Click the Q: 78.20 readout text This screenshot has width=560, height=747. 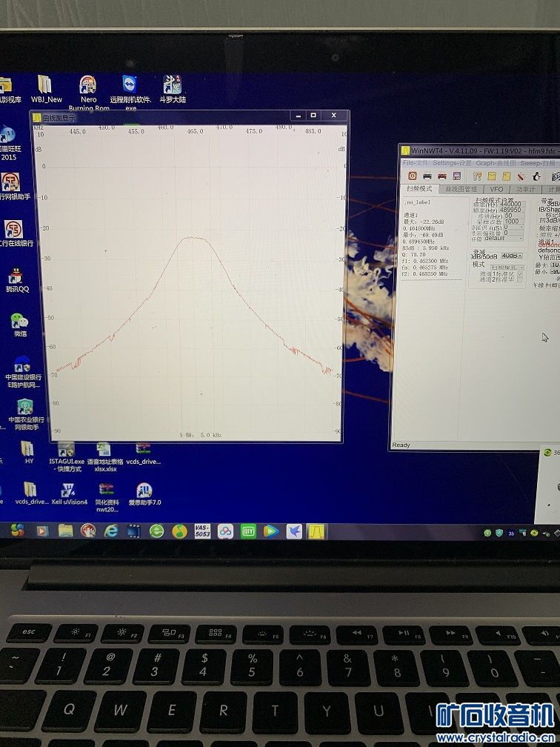click(x=414, y=255)
